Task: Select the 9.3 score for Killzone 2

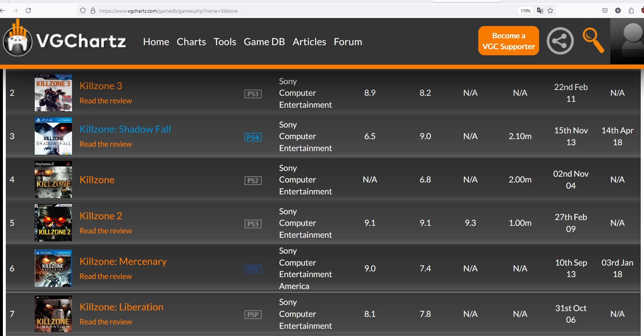Action: pyautogui.click(x=470, y=223)
